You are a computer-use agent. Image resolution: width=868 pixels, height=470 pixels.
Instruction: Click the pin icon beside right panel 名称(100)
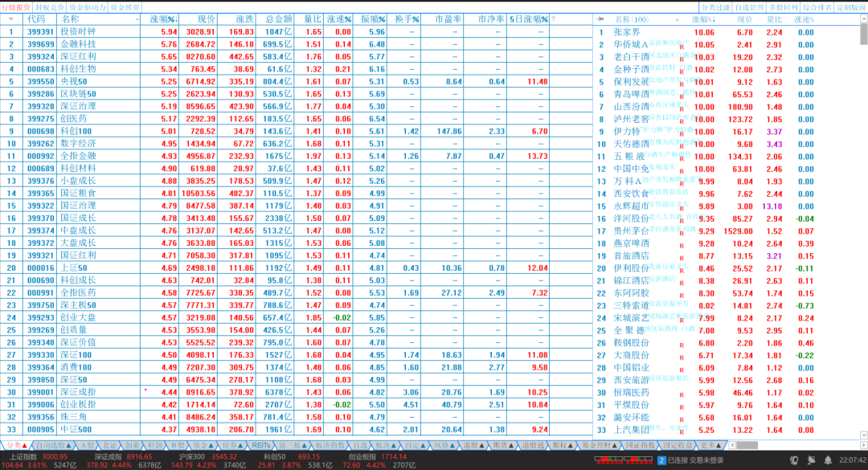pos(601,19)
